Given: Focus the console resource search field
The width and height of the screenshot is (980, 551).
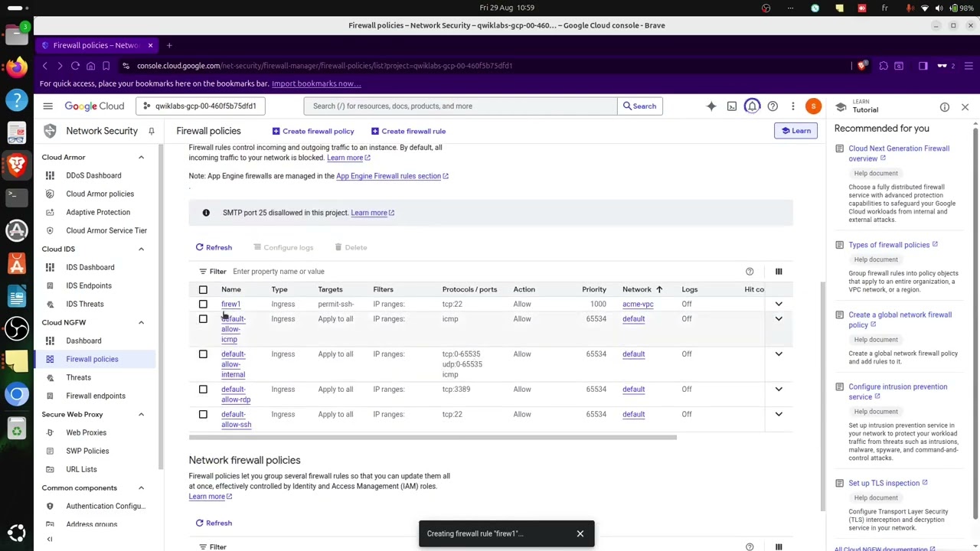Looking at the screenshot, I should point(460,106).
